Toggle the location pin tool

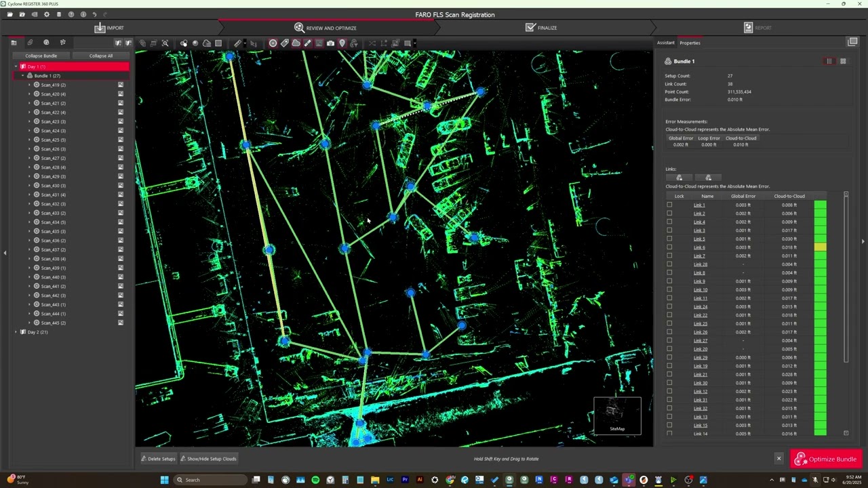(342, 43)
